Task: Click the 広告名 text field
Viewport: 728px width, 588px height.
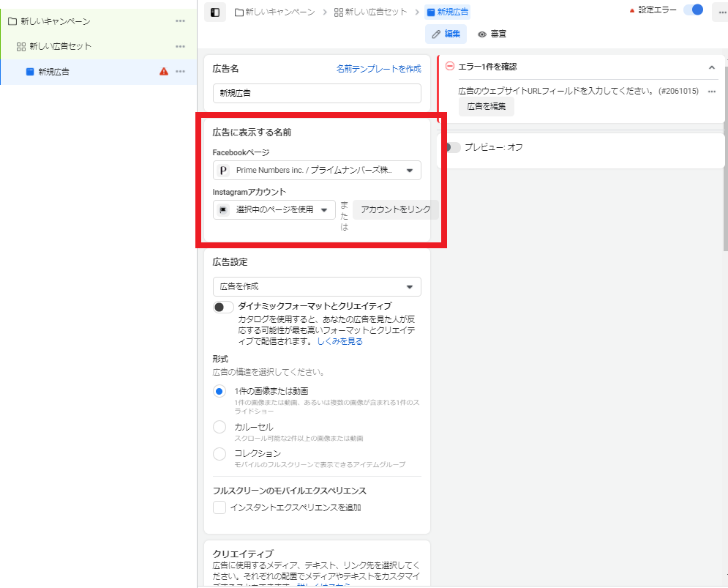Action: click(x=317, y=93)
